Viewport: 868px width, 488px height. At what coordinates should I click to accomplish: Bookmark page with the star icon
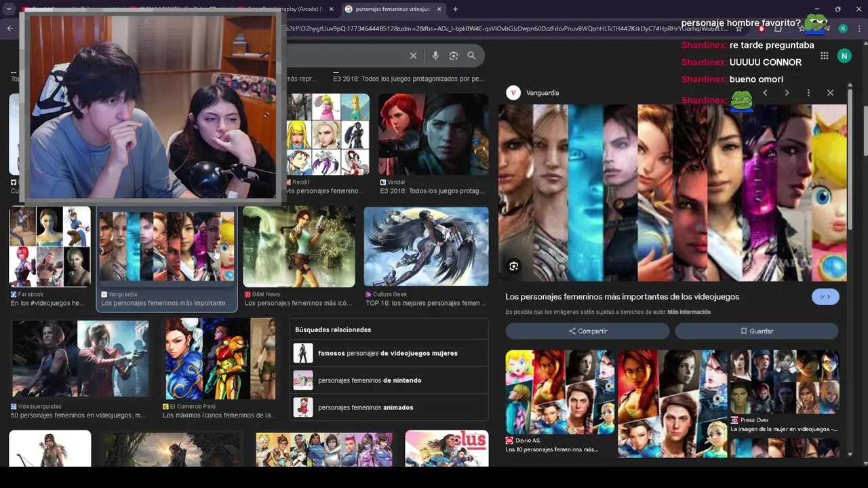click(739, 28)
